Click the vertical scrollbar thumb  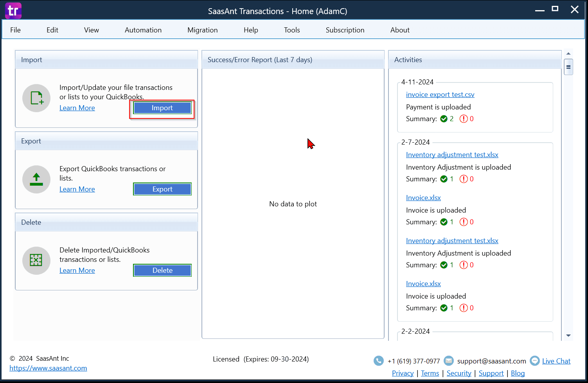pyautogui.click(x=568, y=67)
